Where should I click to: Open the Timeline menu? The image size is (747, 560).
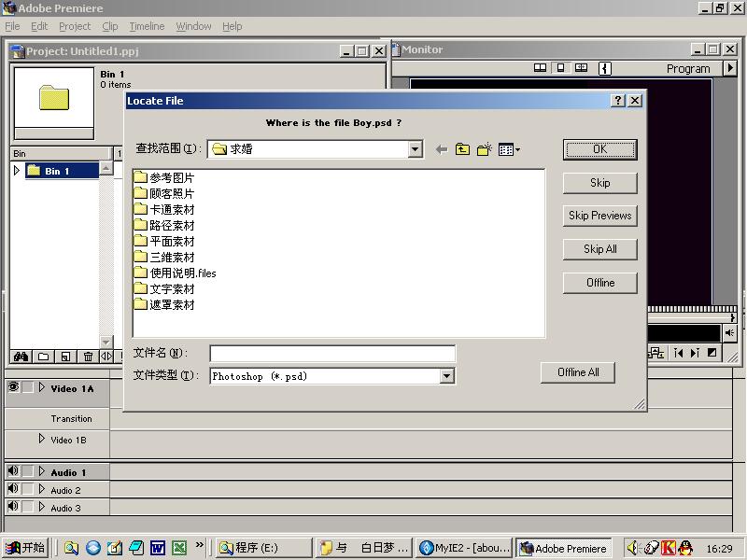147,26
